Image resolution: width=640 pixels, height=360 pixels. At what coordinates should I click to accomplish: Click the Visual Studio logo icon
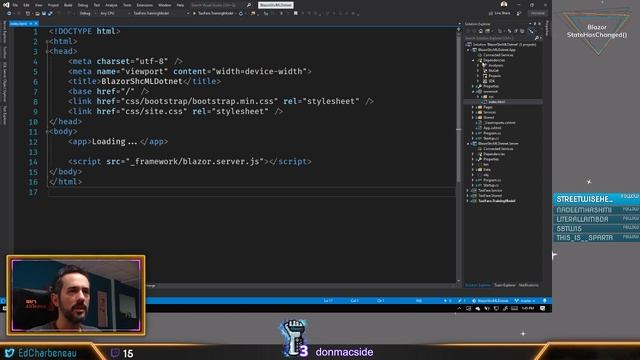click(x=6, y=5)
